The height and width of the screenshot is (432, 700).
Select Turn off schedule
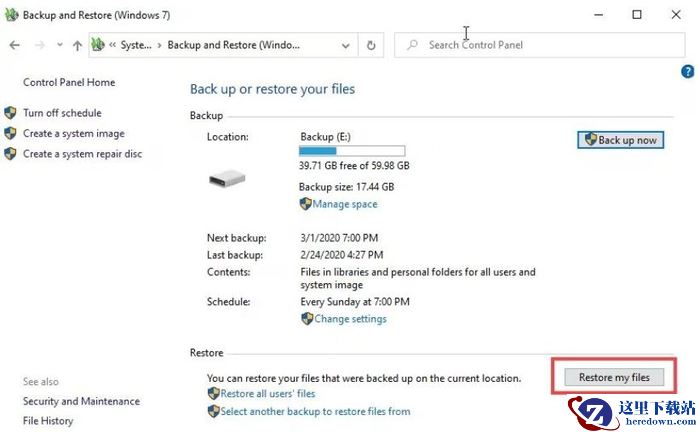click(62, 113)
